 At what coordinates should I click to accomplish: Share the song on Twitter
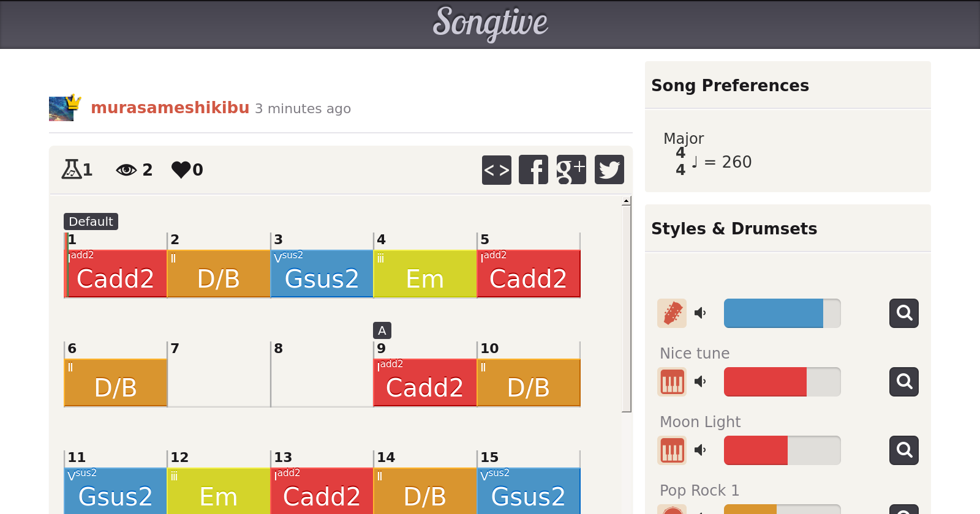[609, 169]
